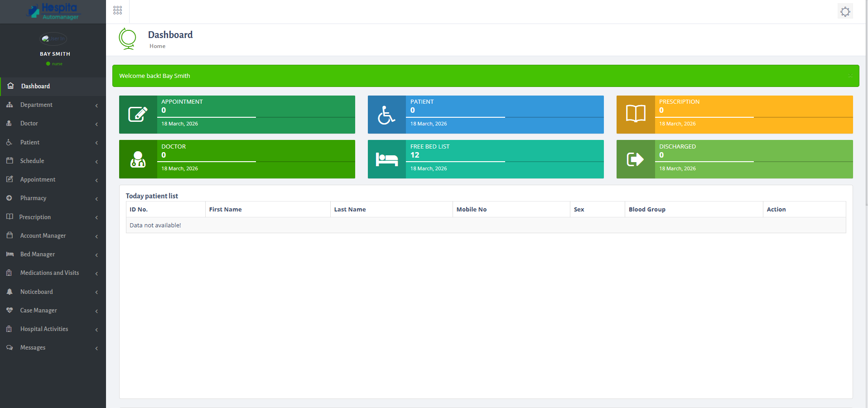Image resolution: width=868 pixels, height=408 pixels.
Task: Open the Pharmacy section icon
Action: pyautogui.click(x=10, y=198)
